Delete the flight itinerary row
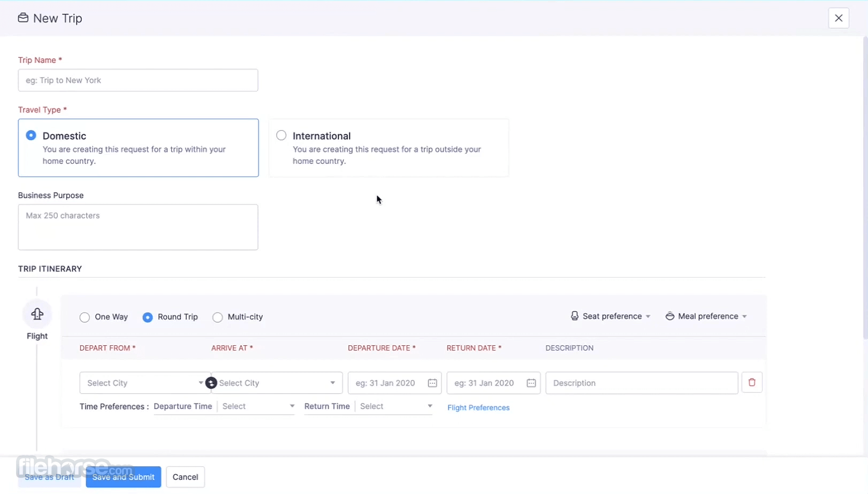Viewport: 868px width, 494px height. (752, 383)
